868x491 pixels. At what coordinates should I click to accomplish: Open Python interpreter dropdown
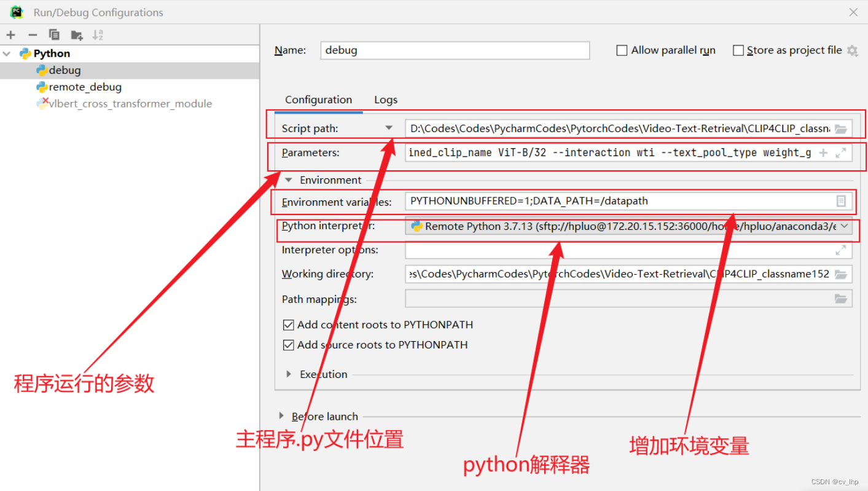point(845,226)
